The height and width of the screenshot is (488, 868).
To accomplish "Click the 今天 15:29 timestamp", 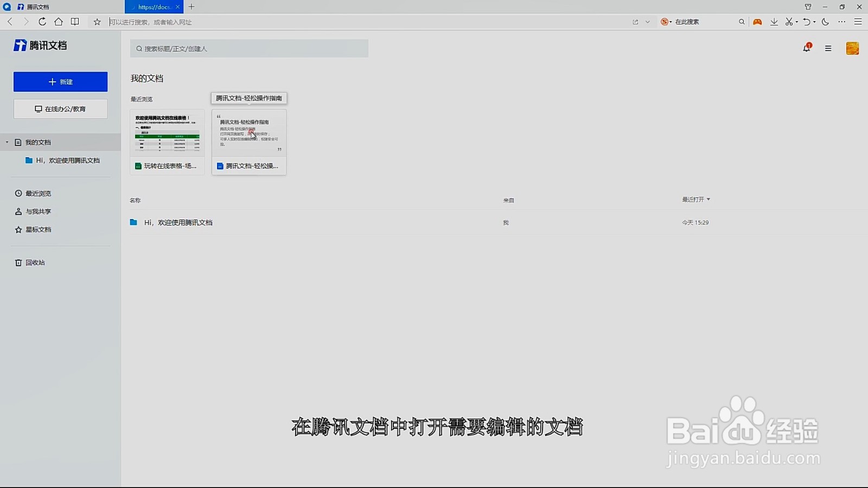I will click(695, 222).
